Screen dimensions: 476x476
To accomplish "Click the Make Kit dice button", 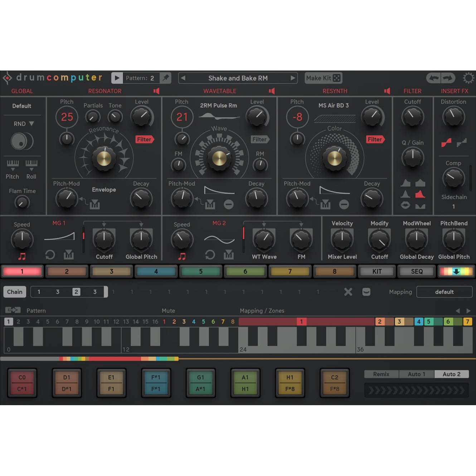I will 323,78.
